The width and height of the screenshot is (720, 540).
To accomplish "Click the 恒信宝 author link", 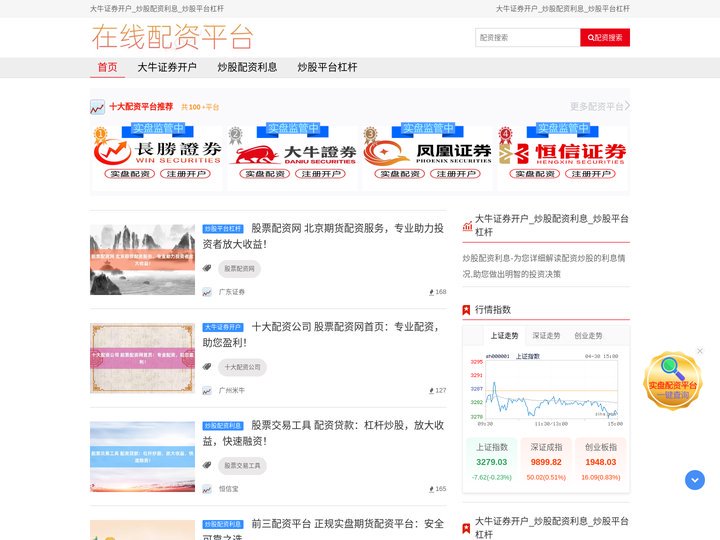I will pos(229,489).
